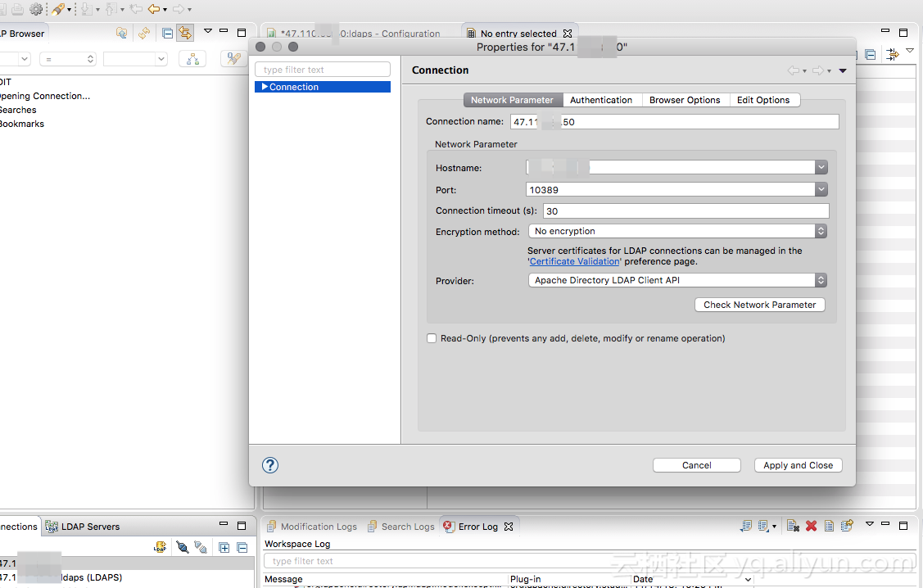Switch to the LDAP Servers tab
Viewport: 923px width, 588px height.
pyautogui.click(x=83, y=527)
